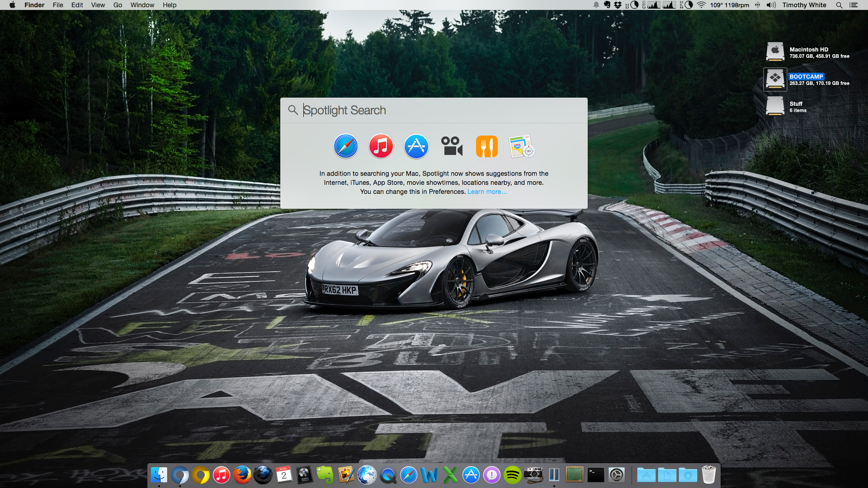Open the Wi-Fi status menu
The image size is (868, 488).
701,5
